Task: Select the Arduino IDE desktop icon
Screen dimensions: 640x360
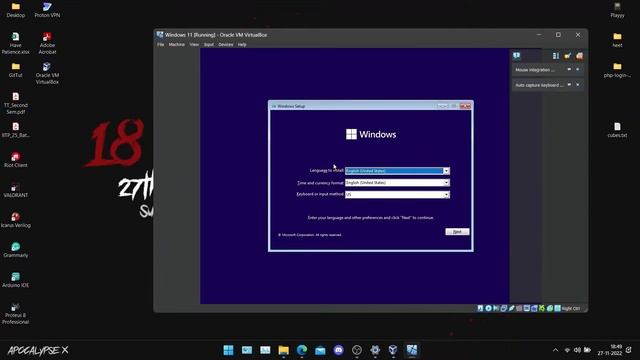Action: (16, 280)
